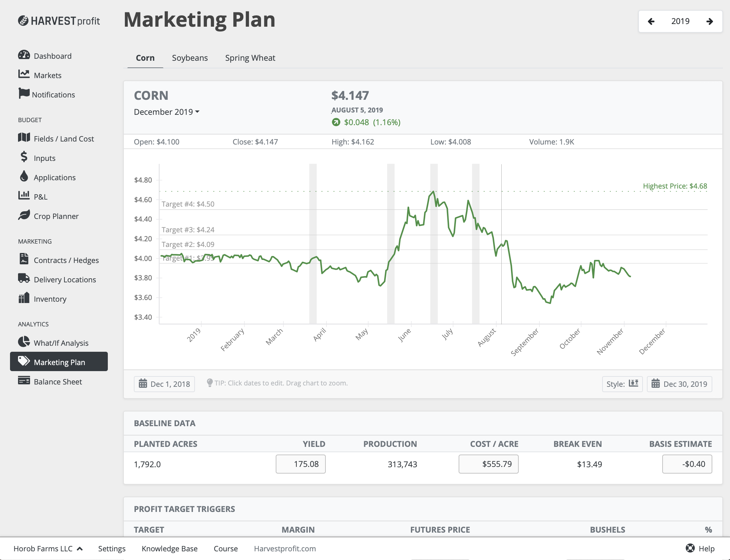Switch to the Soybeans tab
730x560 pixels.
click(x=190, y=58)
